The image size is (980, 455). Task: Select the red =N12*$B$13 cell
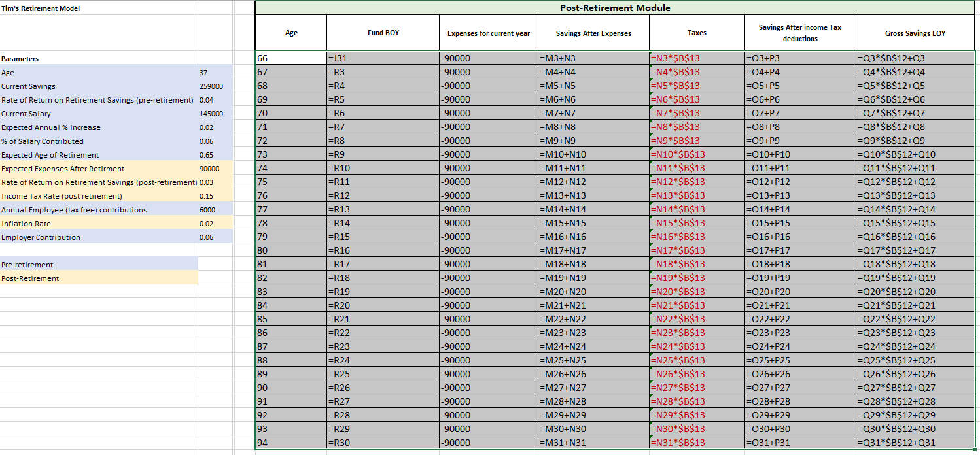tap(697, 182)
